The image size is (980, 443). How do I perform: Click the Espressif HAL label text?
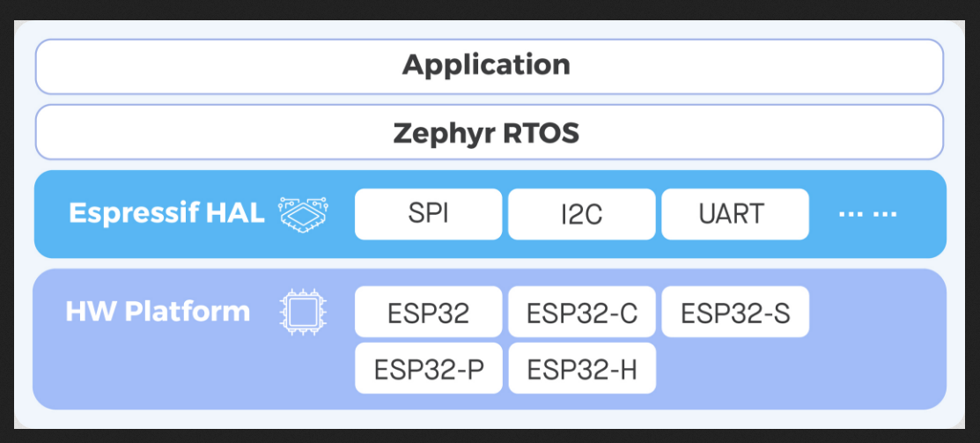click(x=167, y=214)
